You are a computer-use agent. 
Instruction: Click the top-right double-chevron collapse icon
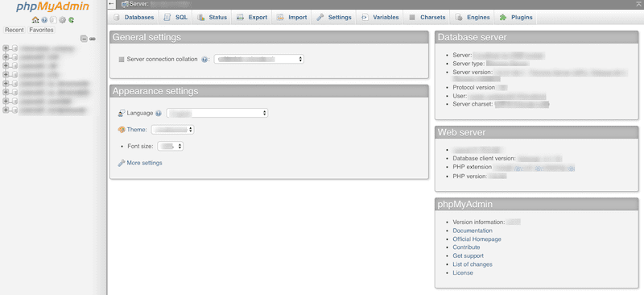tap(638, 3)
